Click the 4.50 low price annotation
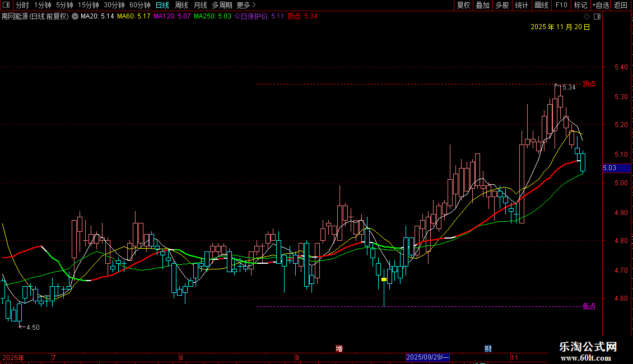The width and height of the screenshot is (633, 364). (33, 327)
